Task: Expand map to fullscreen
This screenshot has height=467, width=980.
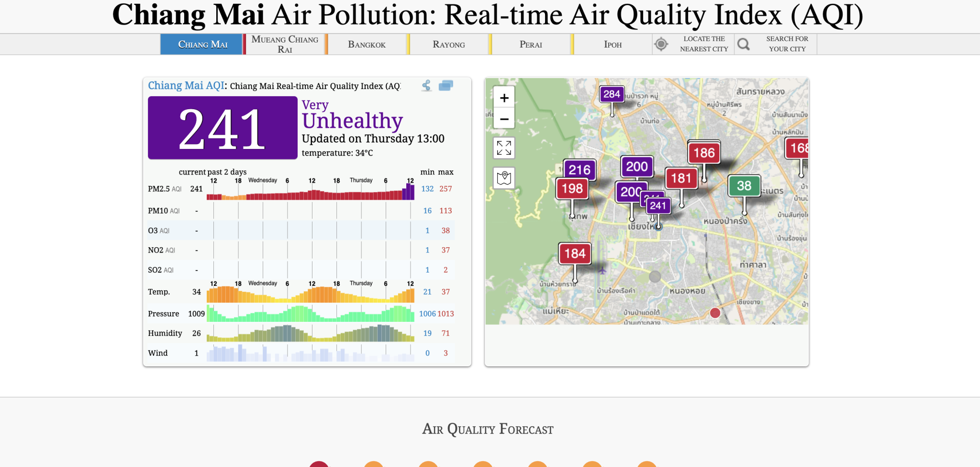Action: [x=504, y=148]
